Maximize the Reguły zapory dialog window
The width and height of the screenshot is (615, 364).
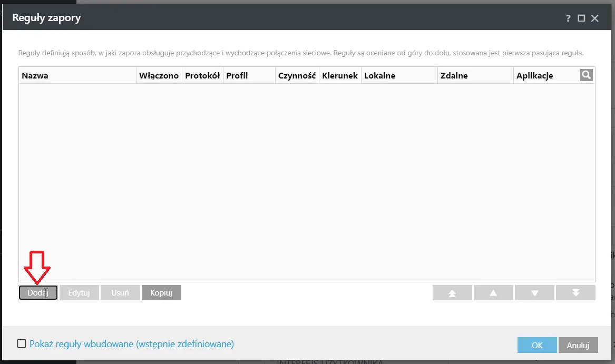click(x=581, y=18)
